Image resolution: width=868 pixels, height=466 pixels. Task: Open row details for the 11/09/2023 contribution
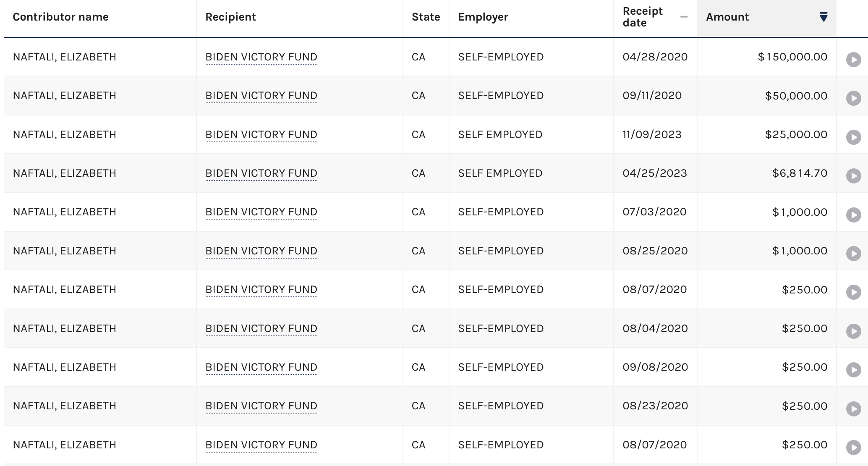coord(853,137)
